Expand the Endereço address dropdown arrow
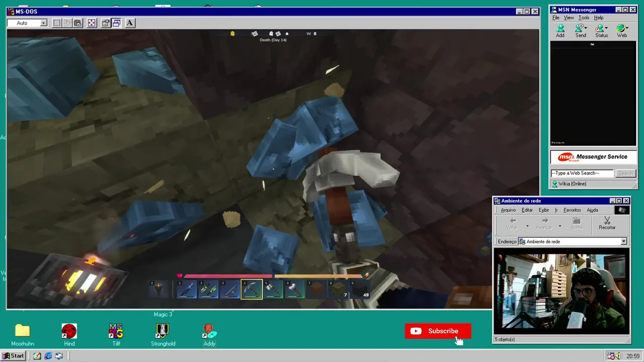This screenshot has width=644, height=362. click(x=624, y=242)
